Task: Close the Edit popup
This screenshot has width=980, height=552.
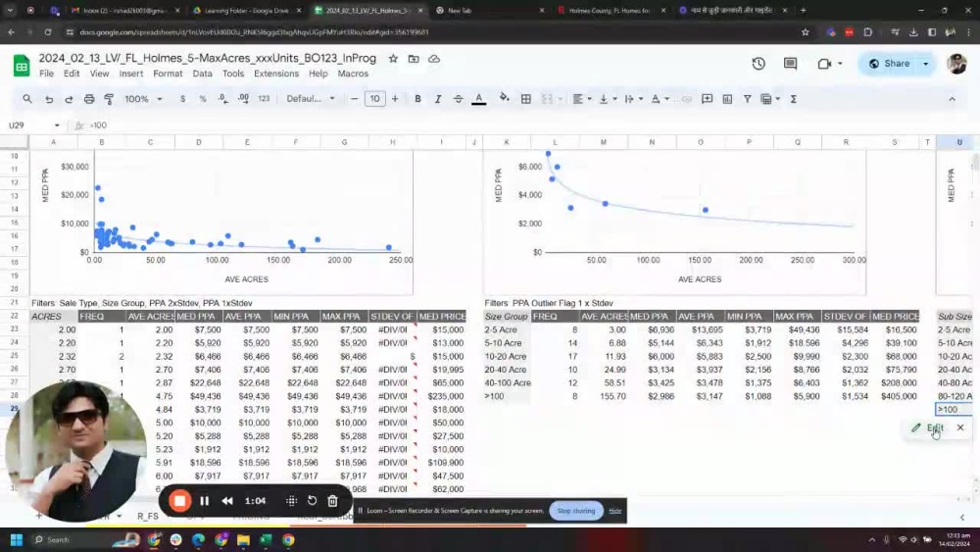Action: 960,427
